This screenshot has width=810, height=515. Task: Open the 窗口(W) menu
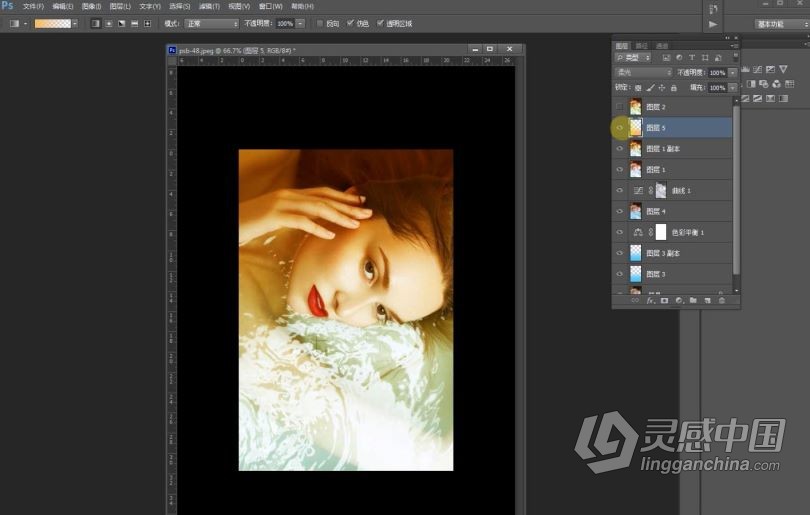(270, 6)
